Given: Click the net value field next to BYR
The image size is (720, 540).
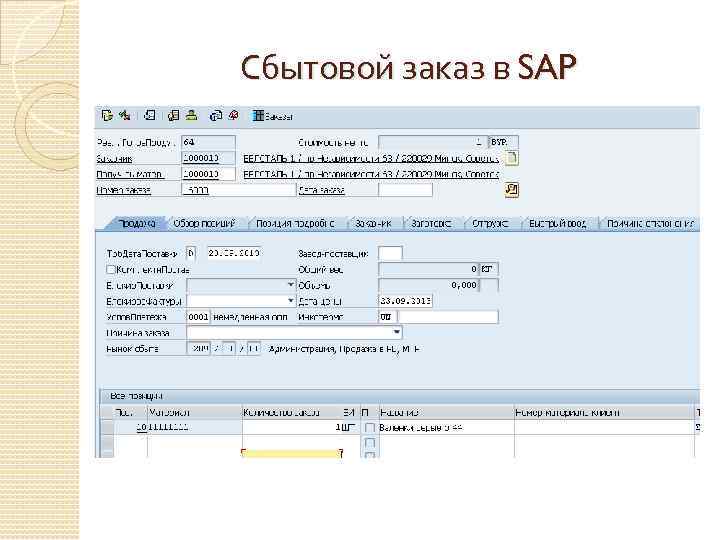Looking at the screenshot, I should [x=432, y=142].
